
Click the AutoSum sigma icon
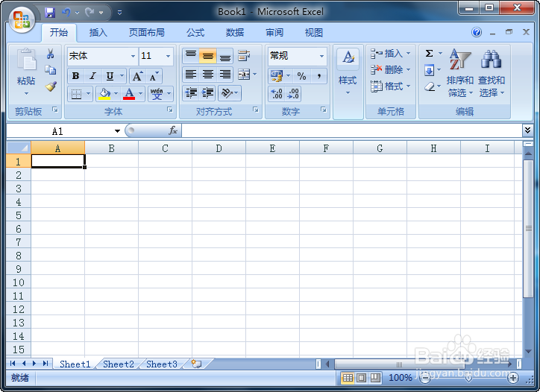point(429,54)
